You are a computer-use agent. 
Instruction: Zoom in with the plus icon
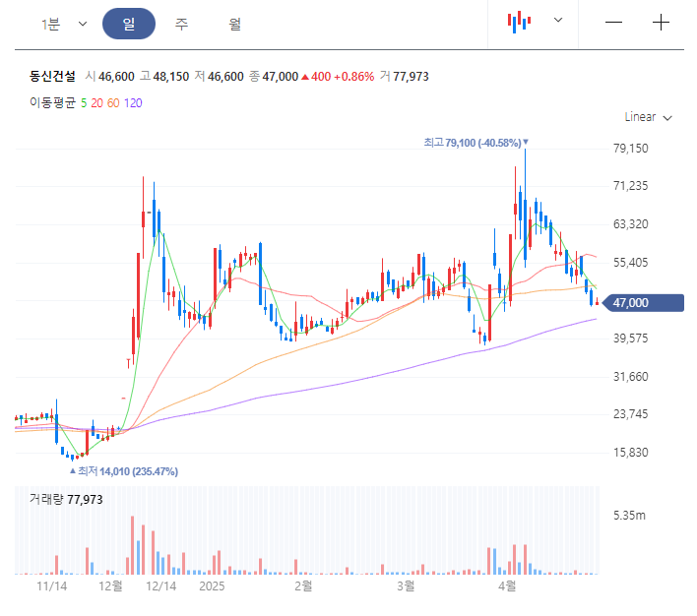tap(661, 23)
